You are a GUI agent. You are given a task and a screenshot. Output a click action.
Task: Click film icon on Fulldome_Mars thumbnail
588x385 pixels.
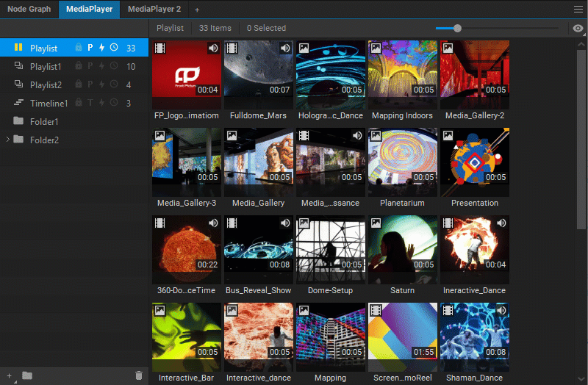[232, 48]
